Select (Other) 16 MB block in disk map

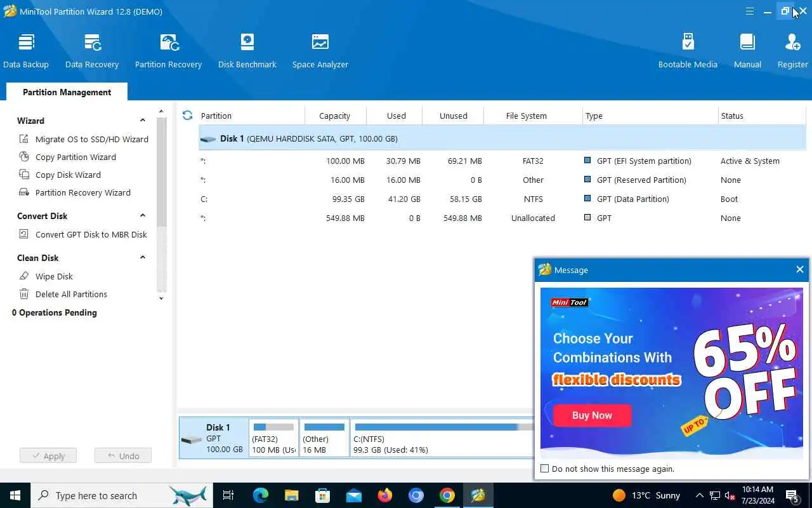[324, 438]
